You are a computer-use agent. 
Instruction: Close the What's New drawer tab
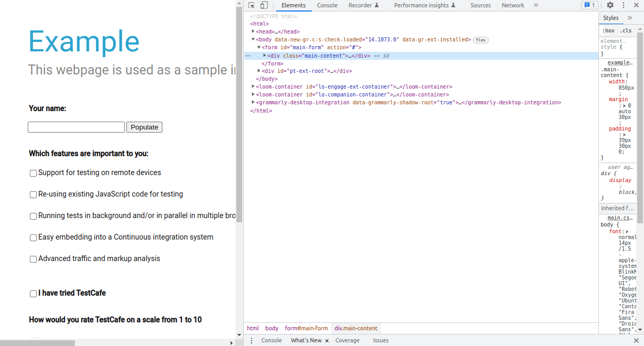pyautogui.click(x=327, y=341)
